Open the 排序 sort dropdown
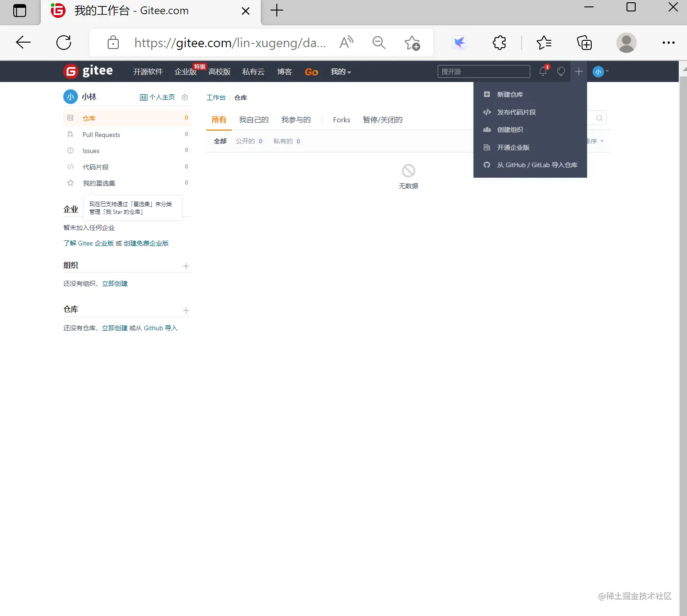Image resolution: width=687 pixels, height=616 pixels. [x=596, y=141]
